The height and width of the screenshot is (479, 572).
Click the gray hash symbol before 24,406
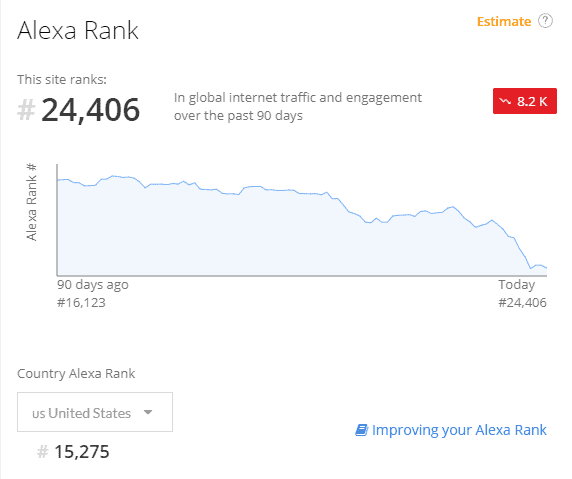pos(26,110)
